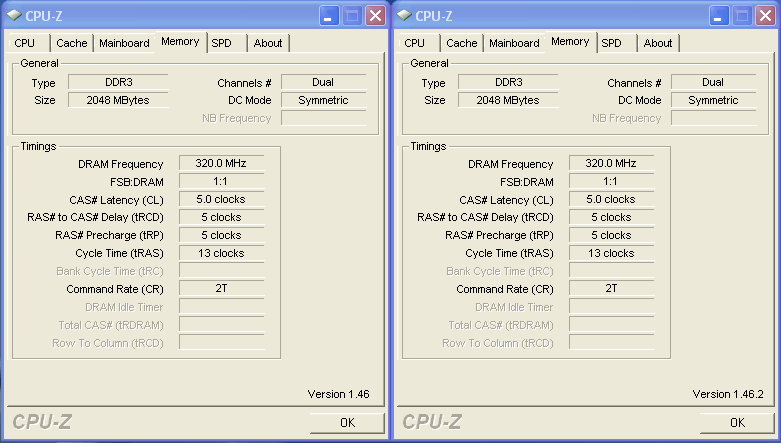The width and height of the screenshot is (781, 443).
Task: Open Cache tab in right CPU-Z window
Action: 462,43
